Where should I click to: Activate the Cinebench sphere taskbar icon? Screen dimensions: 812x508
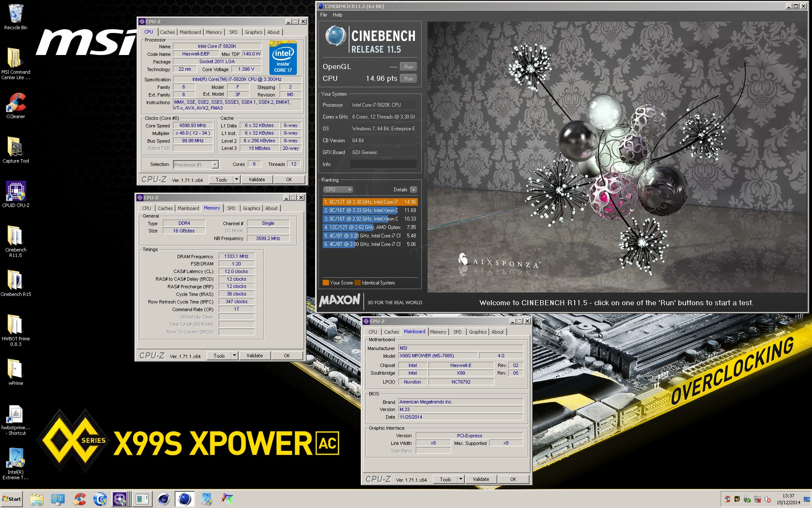[x=185, y=500]
